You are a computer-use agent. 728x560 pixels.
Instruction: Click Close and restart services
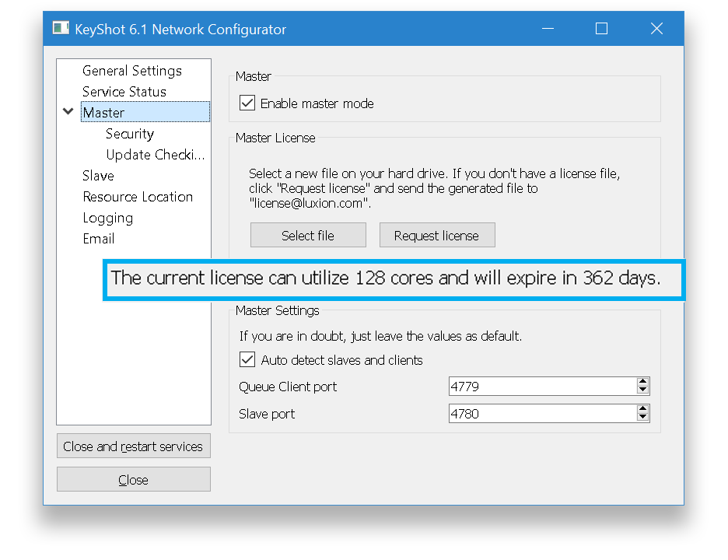click(133, 446)
